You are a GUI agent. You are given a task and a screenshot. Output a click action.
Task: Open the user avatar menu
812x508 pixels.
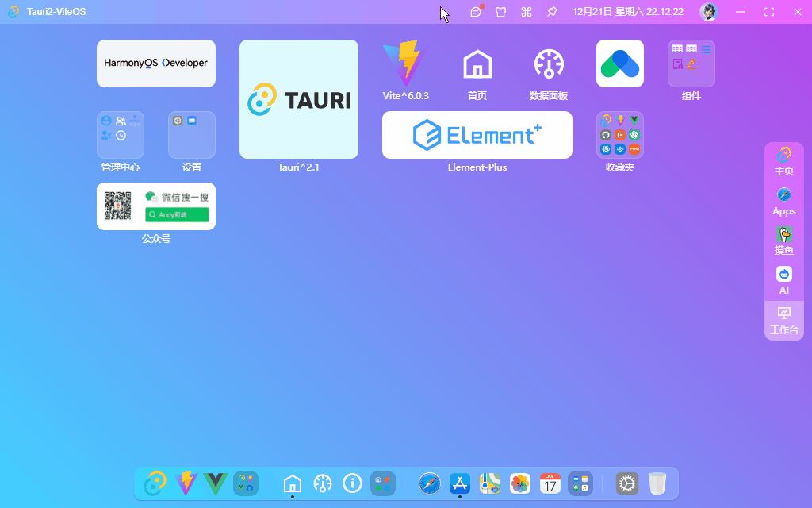coord(708,11)
